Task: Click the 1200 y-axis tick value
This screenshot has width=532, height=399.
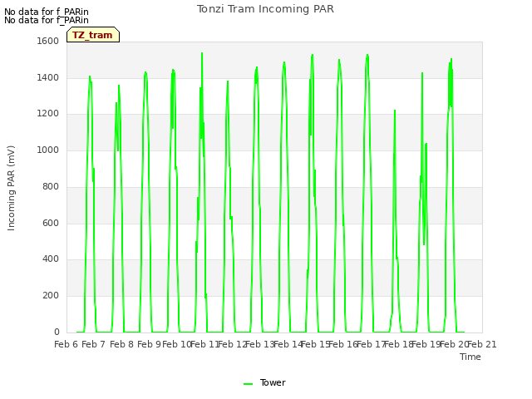Action: [48, 114]
